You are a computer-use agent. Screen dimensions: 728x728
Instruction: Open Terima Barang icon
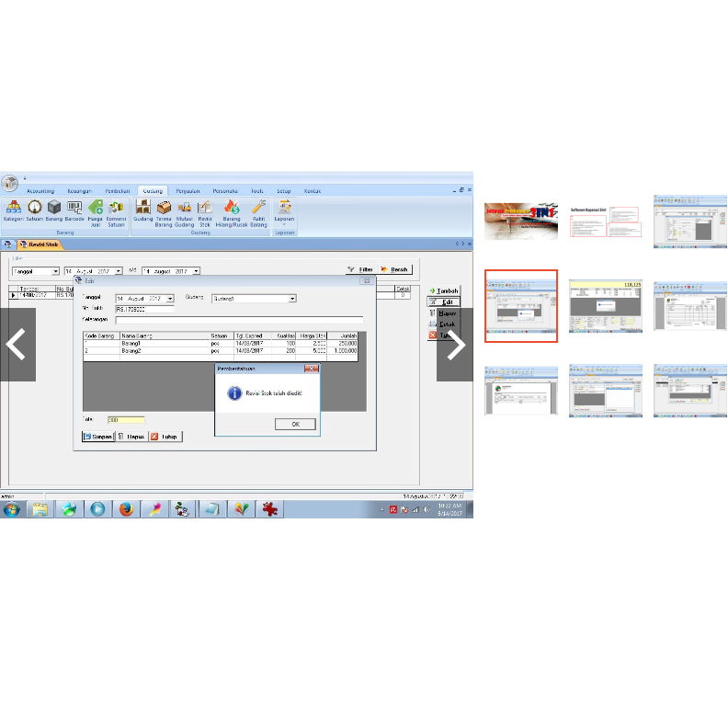[164, 213]
